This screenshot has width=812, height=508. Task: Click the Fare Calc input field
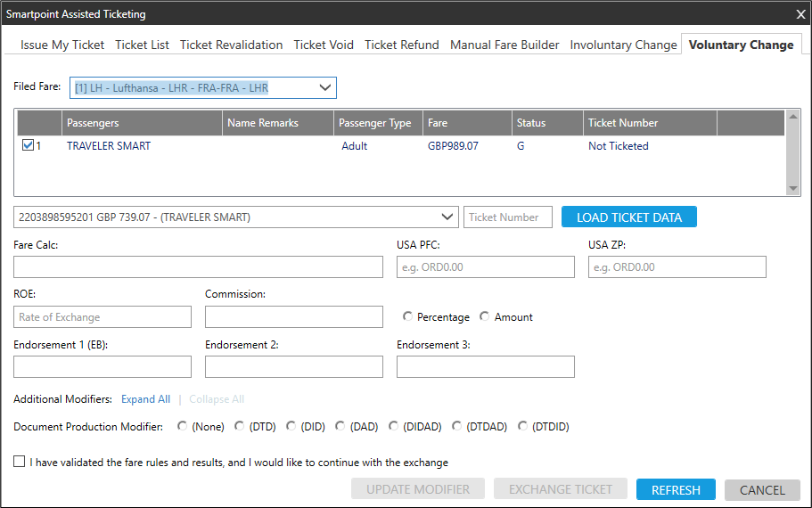198,266
